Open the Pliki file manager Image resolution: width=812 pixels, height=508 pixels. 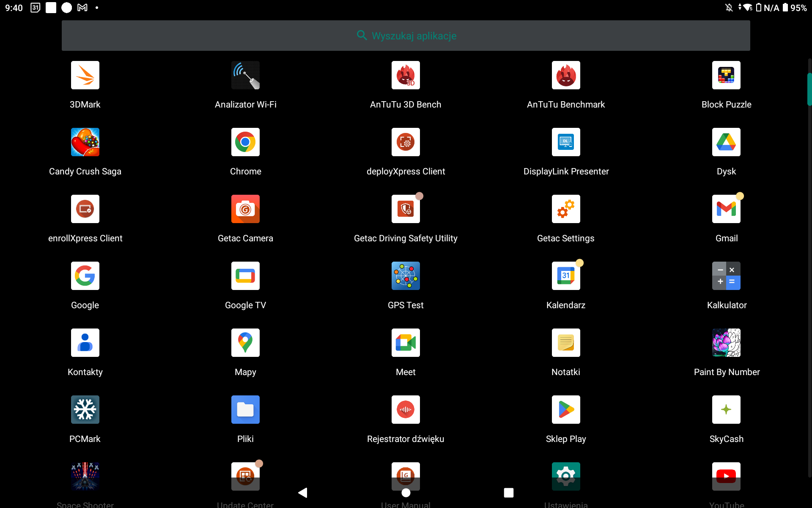245,410
